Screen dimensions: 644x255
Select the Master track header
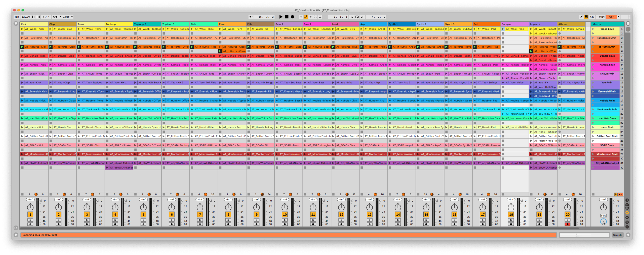607,24
